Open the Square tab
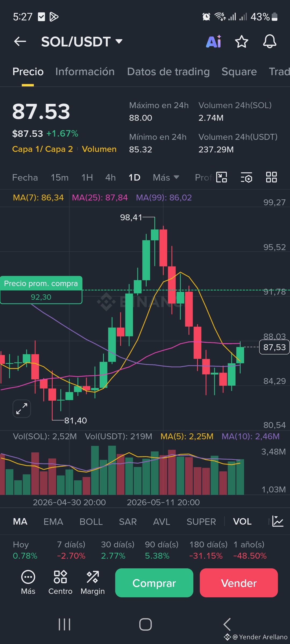This screenshot has height=644, width=290. click(239, 72)
